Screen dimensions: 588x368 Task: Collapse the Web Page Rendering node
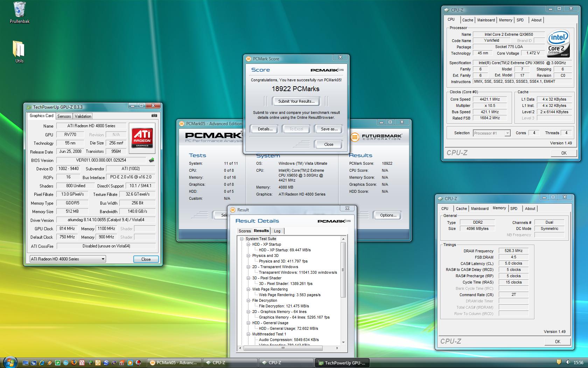248,289
